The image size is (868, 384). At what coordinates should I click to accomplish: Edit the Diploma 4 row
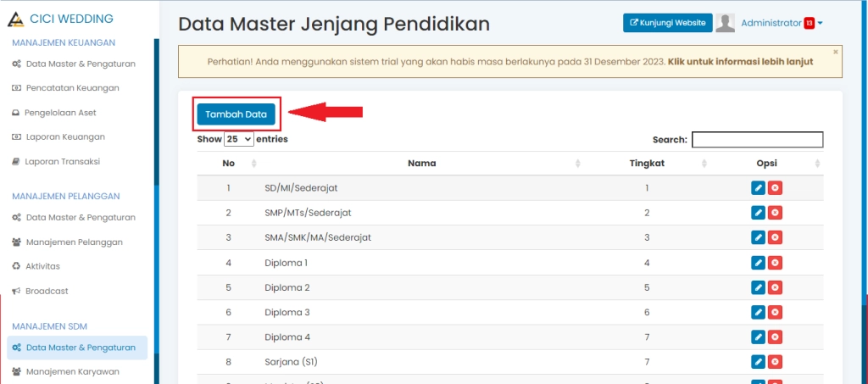759,337
